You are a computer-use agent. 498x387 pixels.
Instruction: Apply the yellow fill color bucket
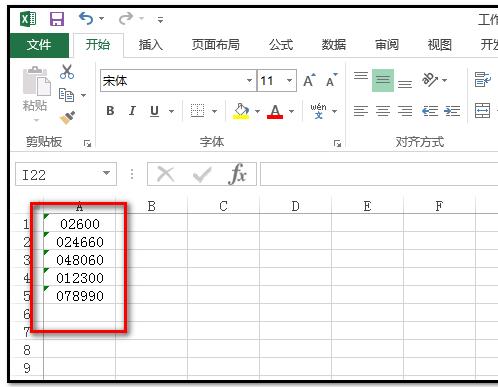tap(241, 111)
